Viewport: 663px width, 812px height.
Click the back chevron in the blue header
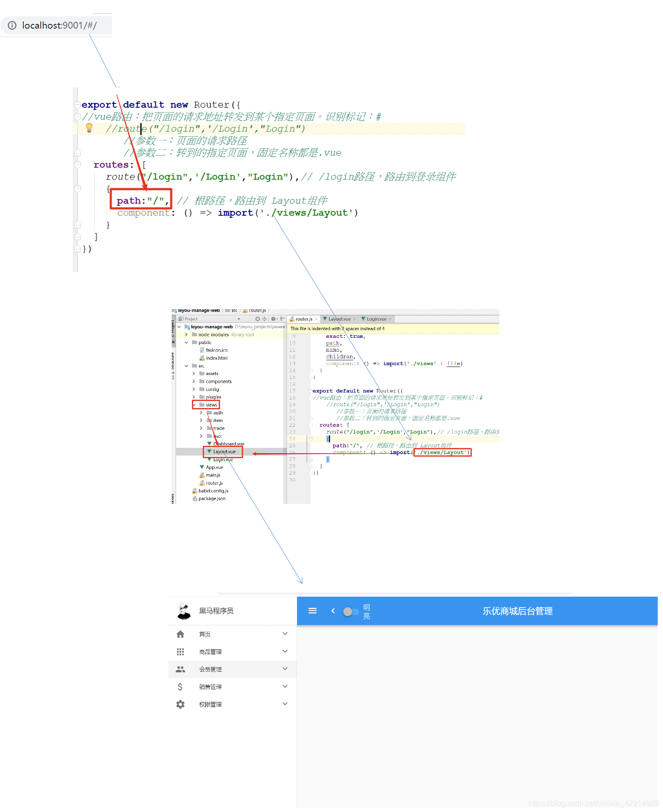click(333, 611)
